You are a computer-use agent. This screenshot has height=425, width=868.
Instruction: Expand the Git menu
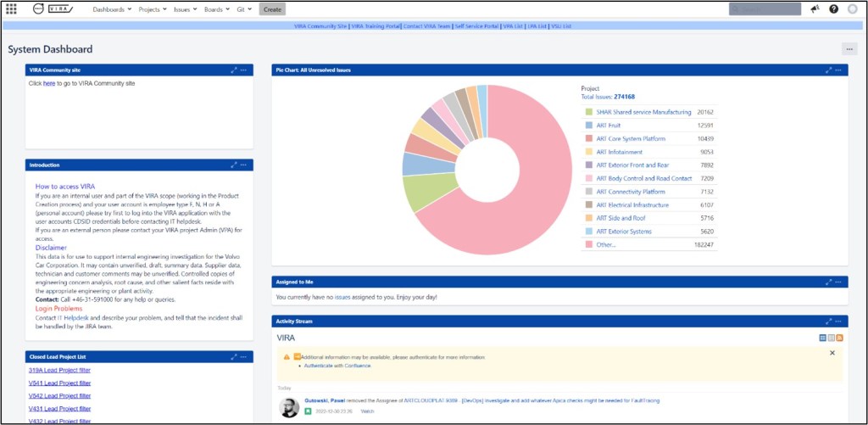click(244, 9)
